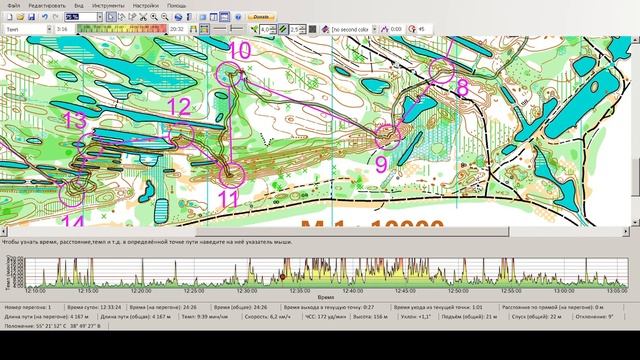640x360 pixels.
Task: Edit the 3:16 start value field
Action: 64,29
